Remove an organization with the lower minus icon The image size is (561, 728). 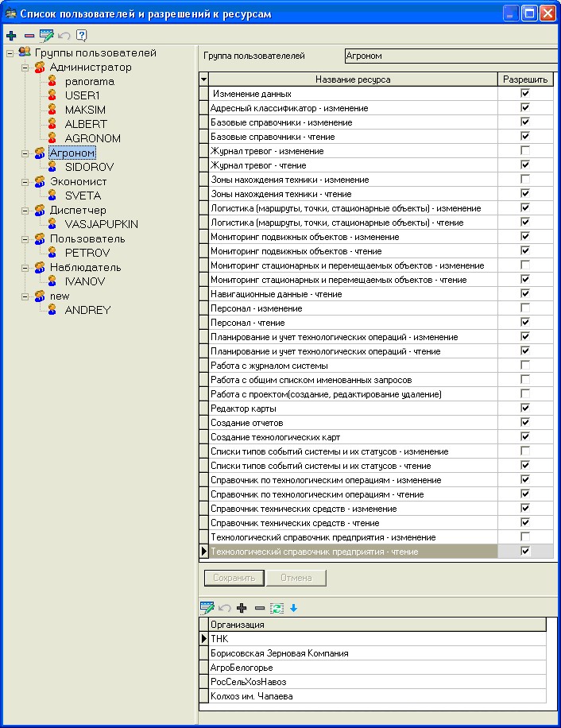click(259, 608)
